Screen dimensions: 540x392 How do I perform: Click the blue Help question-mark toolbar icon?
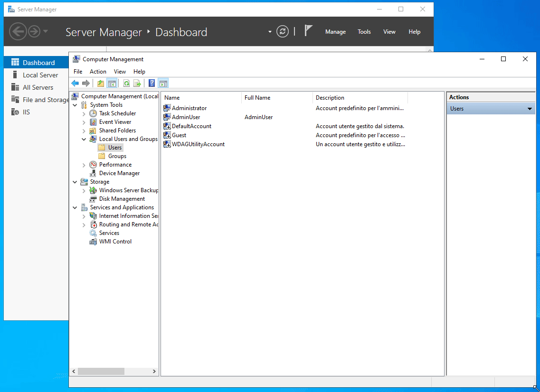click(152, 83)
